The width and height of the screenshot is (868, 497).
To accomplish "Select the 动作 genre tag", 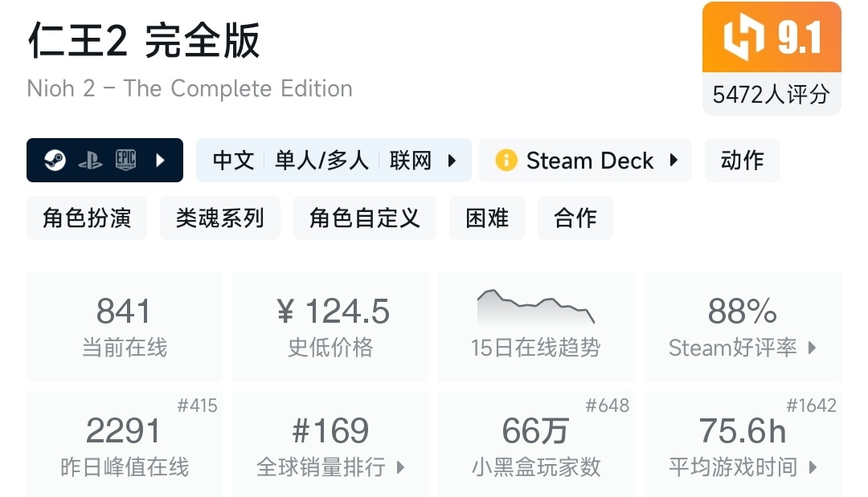I will (x=742, y=161).
